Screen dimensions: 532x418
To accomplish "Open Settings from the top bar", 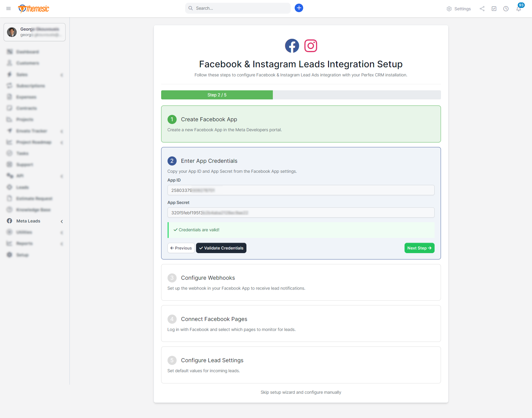I will coord(459,9).
